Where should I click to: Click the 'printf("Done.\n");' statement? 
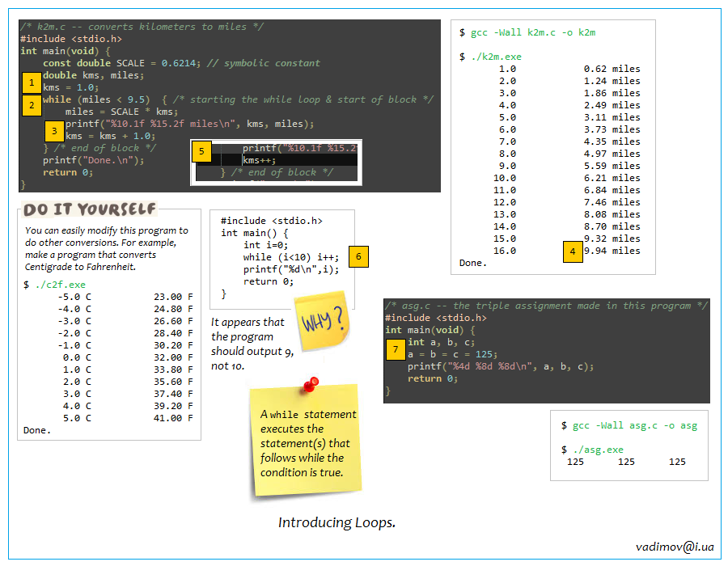coord(93,160)
